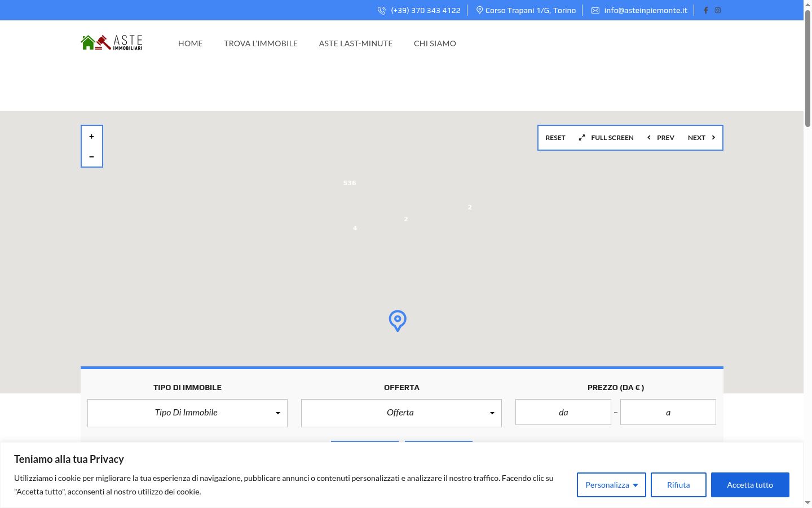Call phone number (+39) 370 343 4122
The width and height of the screenshot is (812, 508).
[x=426, y=10]
